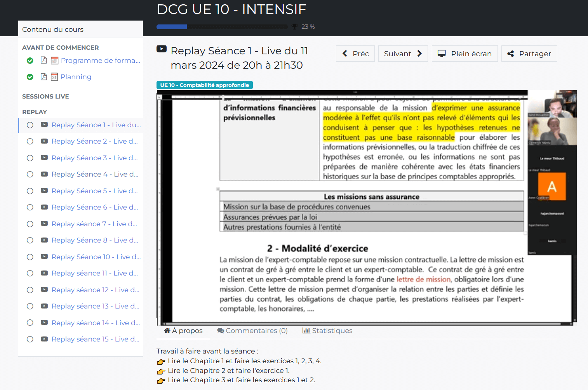Click the UE 10 - Comptabilité approfondie tag
Screen dimensions: 588x390
[x=204, y=85]
